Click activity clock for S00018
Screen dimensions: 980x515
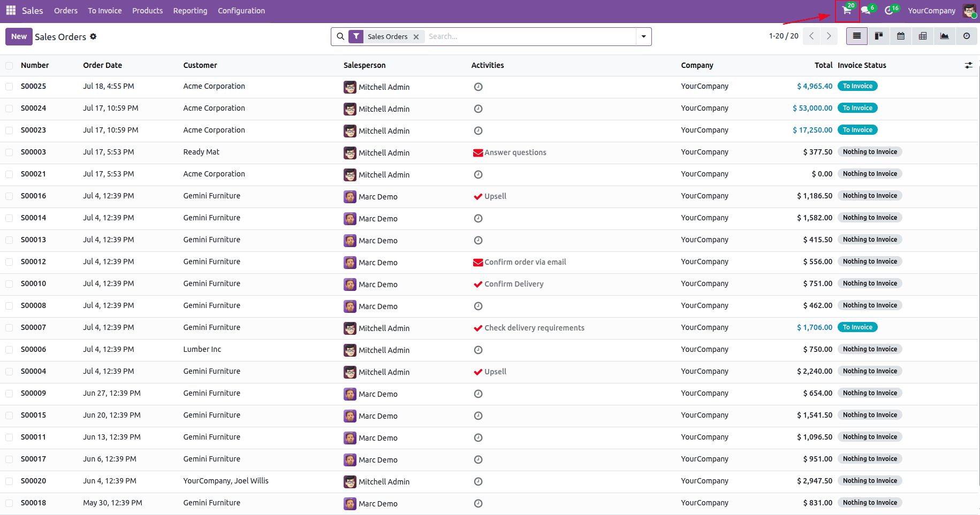point(478,503)
